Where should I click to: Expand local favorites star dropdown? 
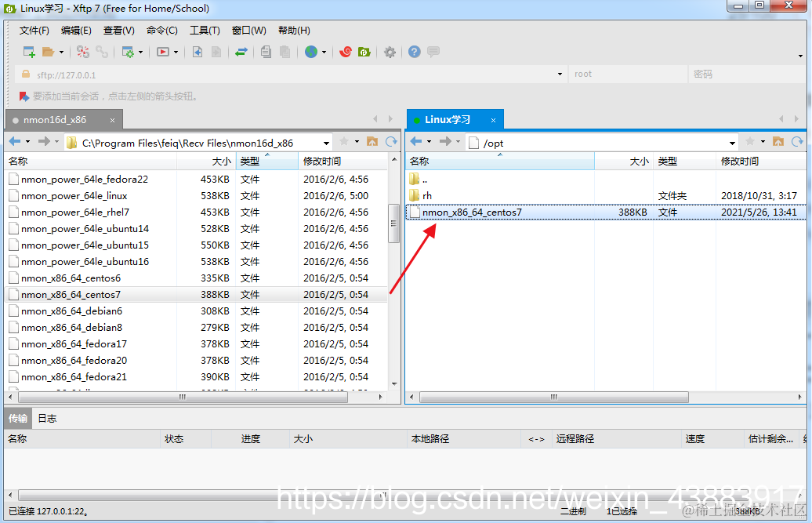pyautogui.click(x=357, y=141)
